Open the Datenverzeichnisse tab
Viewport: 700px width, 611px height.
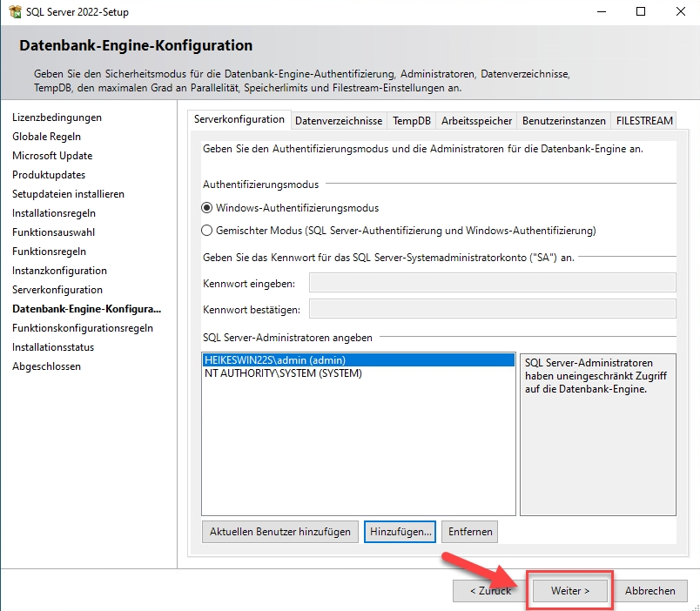point(339,121)
